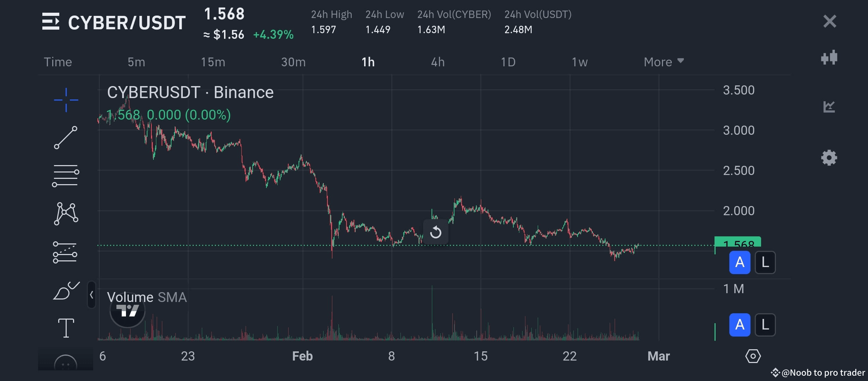The height and width of the screenshot is (381, 868).
Task: Open chart settings via gear icon
Action: pyautogui.click(x=829, y=158)
